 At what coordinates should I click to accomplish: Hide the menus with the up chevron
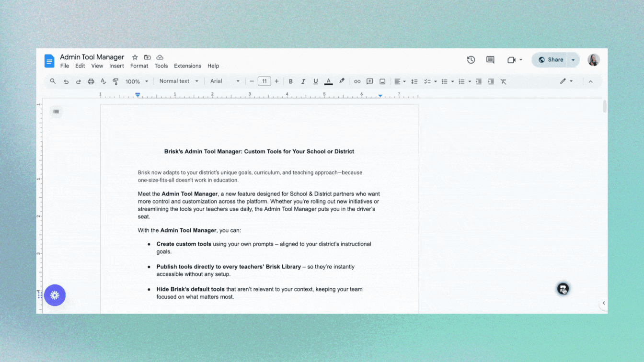(590, 81)
